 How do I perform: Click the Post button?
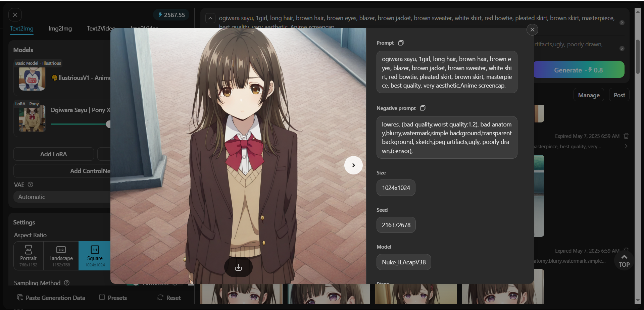[619, 95]
